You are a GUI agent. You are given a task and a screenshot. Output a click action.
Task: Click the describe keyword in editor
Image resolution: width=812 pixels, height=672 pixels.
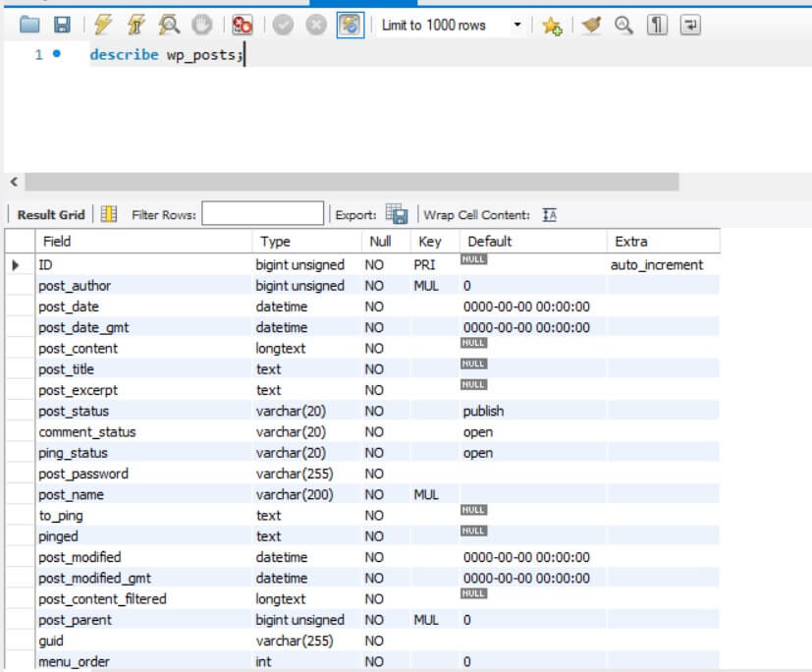[125, 54]
